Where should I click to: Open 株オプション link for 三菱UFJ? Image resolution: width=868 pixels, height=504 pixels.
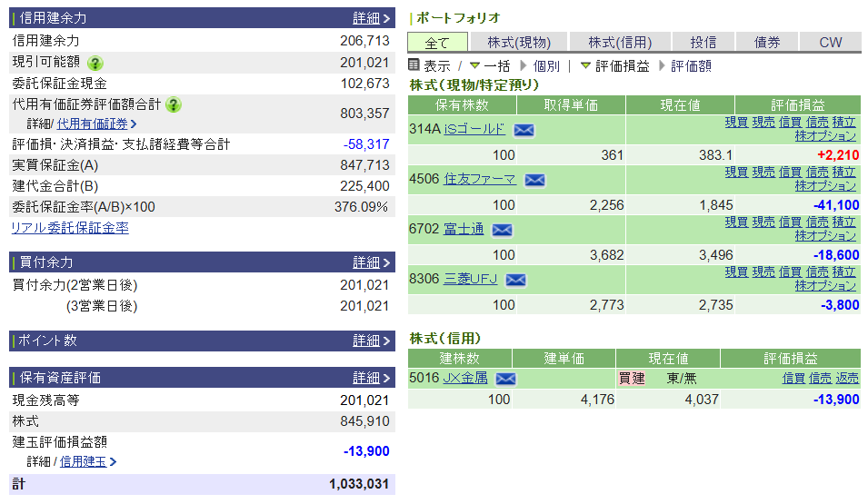[825, 285]
